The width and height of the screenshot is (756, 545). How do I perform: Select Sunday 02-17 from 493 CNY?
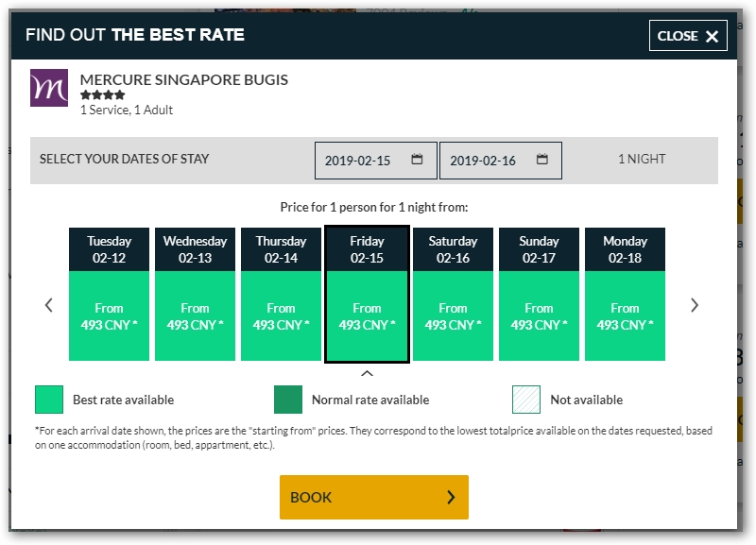click(x=539, y=294)
